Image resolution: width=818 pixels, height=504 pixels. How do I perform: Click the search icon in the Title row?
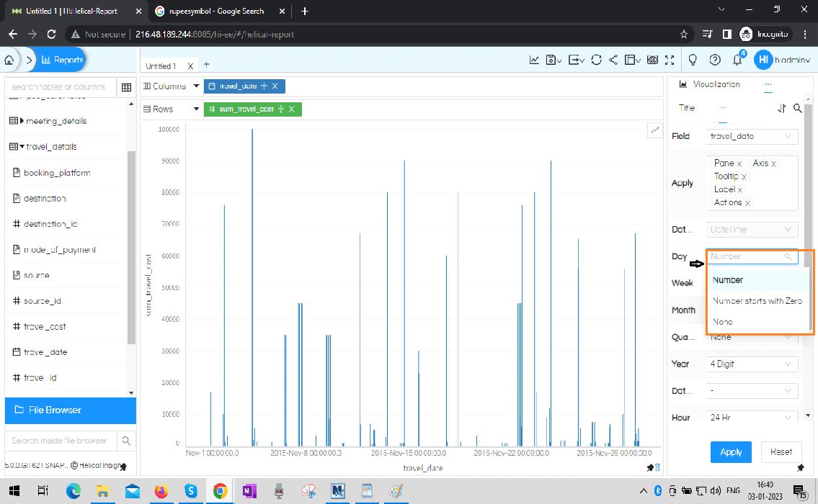[x=798, y=108]
